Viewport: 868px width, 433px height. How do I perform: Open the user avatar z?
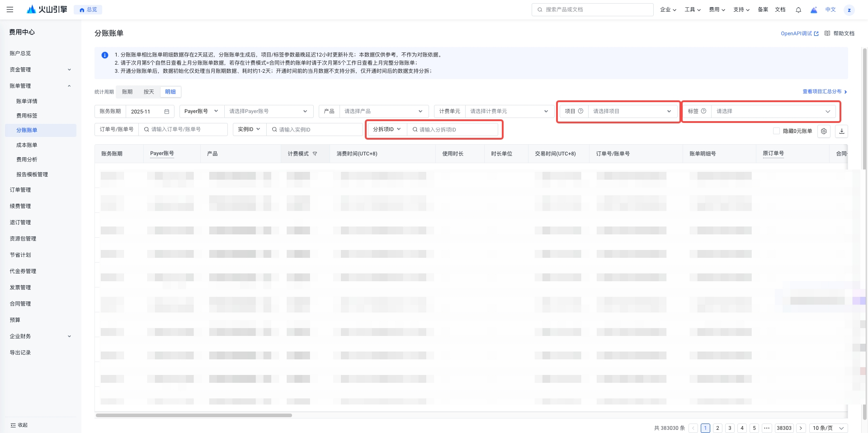coord(849,10)
